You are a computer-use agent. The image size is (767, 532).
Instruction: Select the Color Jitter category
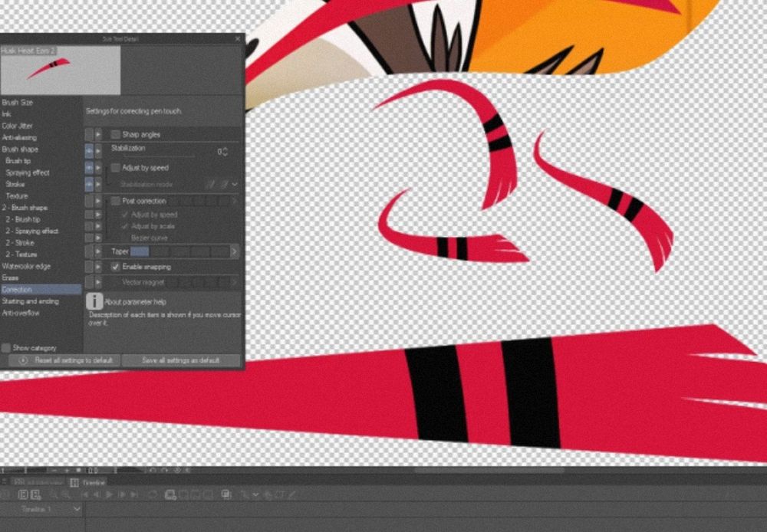tap(17, 126)
